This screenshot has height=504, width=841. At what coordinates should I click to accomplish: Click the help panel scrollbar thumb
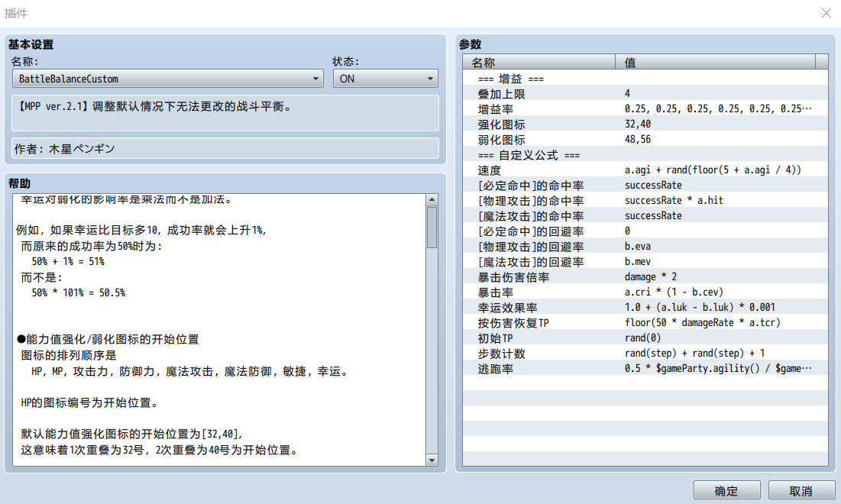(432, 228)
